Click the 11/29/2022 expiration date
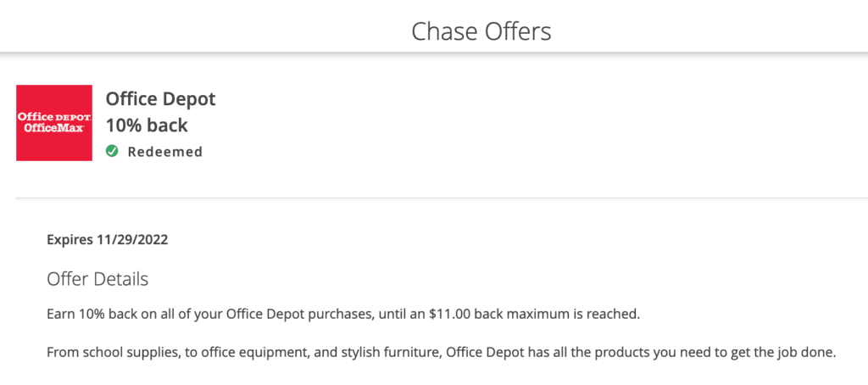The width and height of the screenshot is (868, 385). tap(131, 241)
